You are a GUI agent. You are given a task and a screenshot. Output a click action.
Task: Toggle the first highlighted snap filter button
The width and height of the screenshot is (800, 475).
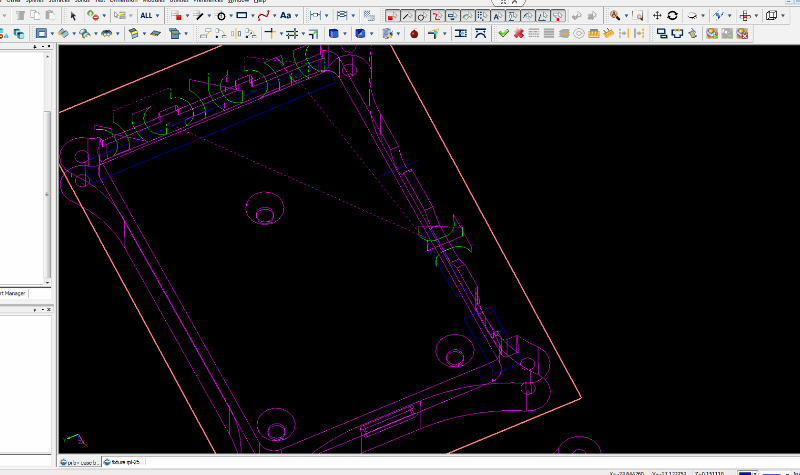[392, 16]
